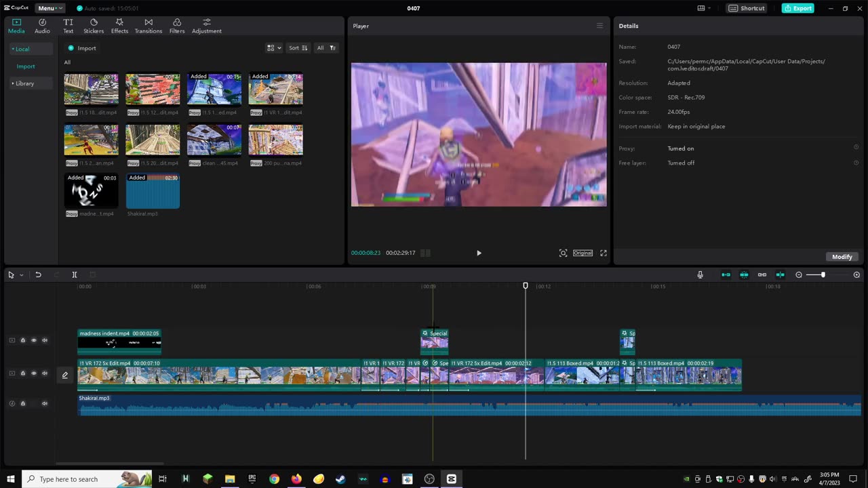
Task: Select the pointer tool in timeline toolbar
Action: pos(11,274)
